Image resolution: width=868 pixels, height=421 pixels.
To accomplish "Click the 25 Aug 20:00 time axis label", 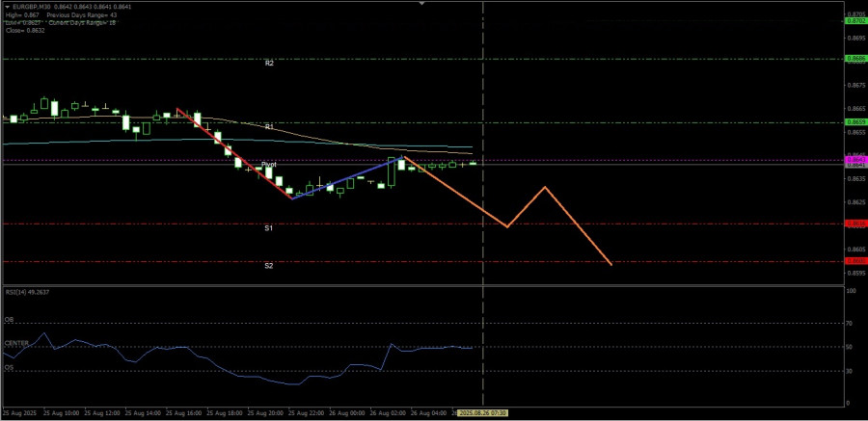I will [x=267, y=413].
